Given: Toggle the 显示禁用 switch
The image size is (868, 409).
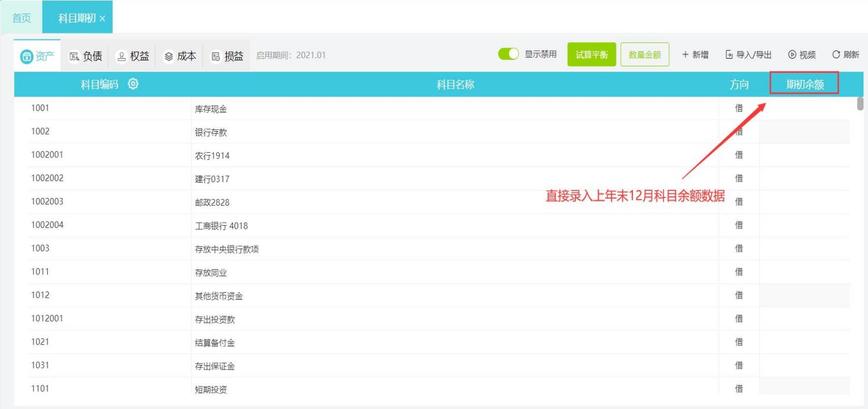Looking at the screenshot, I should (x=508, y=55).
